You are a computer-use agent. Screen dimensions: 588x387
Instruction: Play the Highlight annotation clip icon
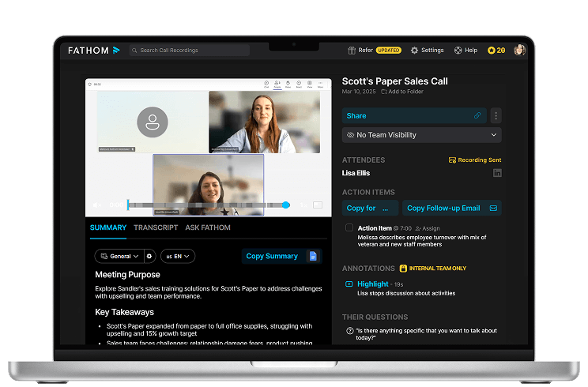pos(349,284)
